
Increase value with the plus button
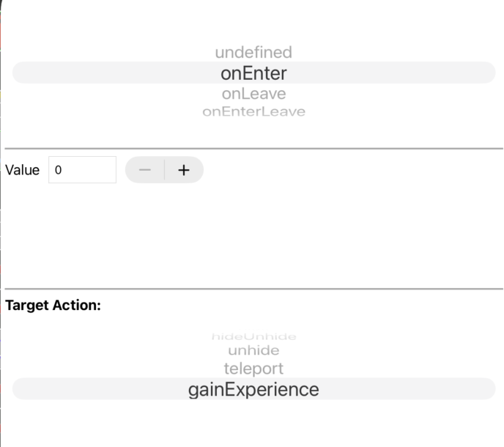(x=184, y=170)
